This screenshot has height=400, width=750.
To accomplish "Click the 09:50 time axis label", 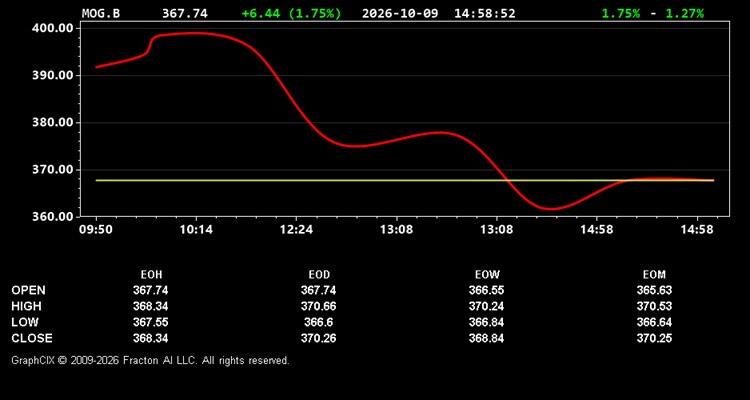I will (96, 230).
